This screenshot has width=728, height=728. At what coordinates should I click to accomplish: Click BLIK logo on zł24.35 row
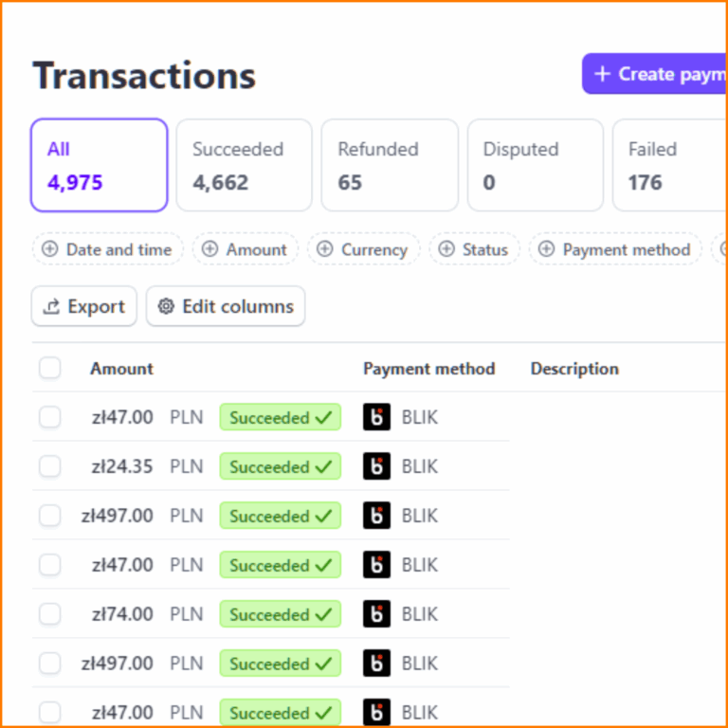pos(376,466)
